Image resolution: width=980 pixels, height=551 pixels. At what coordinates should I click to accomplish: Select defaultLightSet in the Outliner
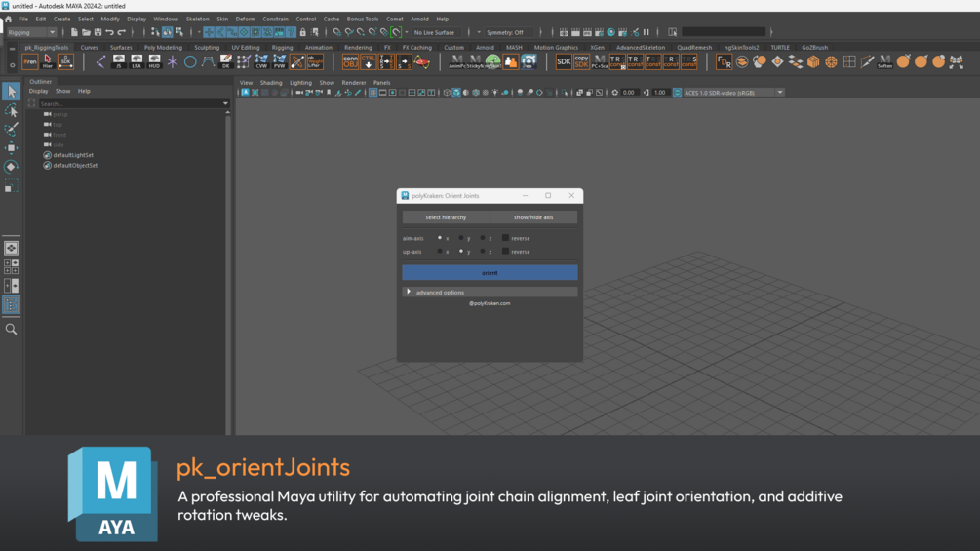tap(73, 155)
